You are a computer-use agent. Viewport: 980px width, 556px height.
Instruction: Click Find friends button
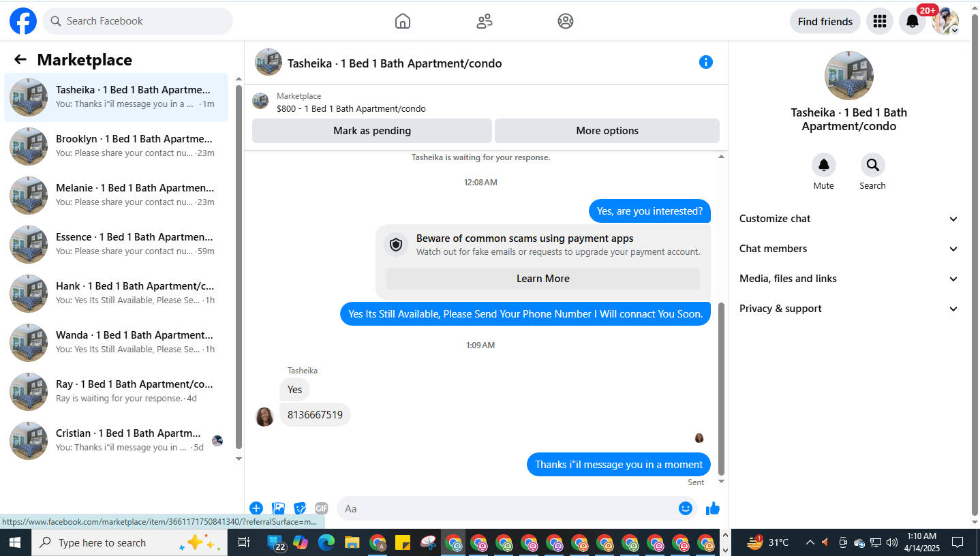[825, 21]
